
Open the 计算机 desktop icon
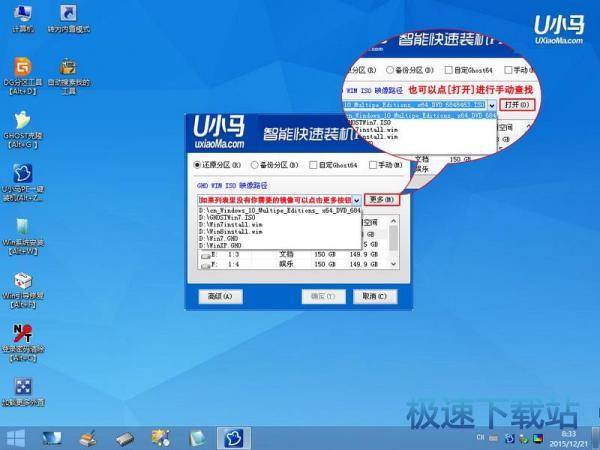(23, 18)
